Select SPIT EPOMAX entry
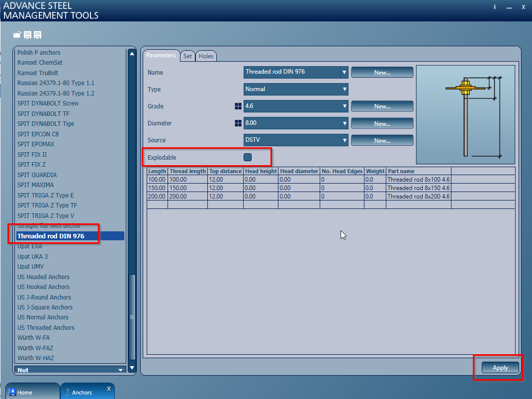Viewport: 532px width, 399px height. click(36, 144)
